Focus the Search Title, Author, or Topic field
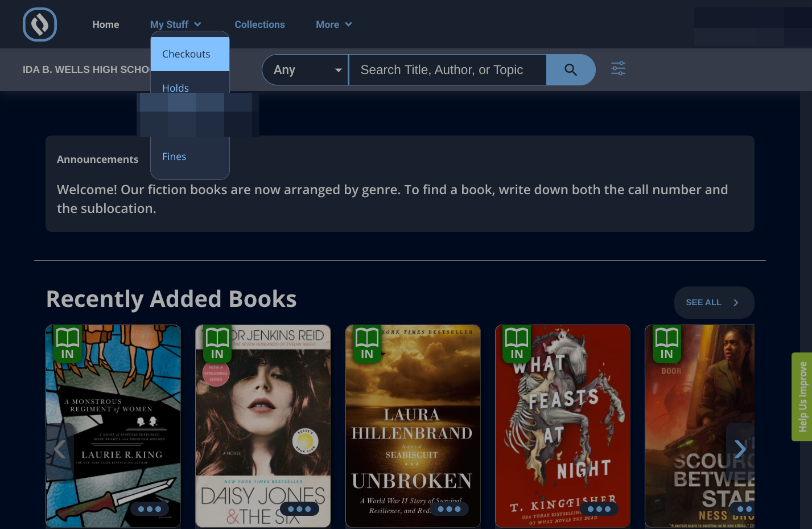The height and width of the screenshot is (529, 812). [x=448, y=70]
